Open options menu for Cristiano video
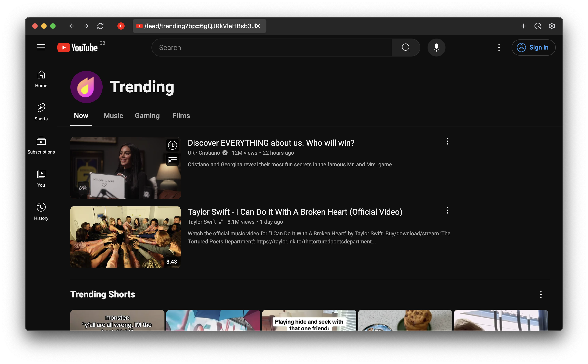Screen dimensions: 588x364 (447, 141)
